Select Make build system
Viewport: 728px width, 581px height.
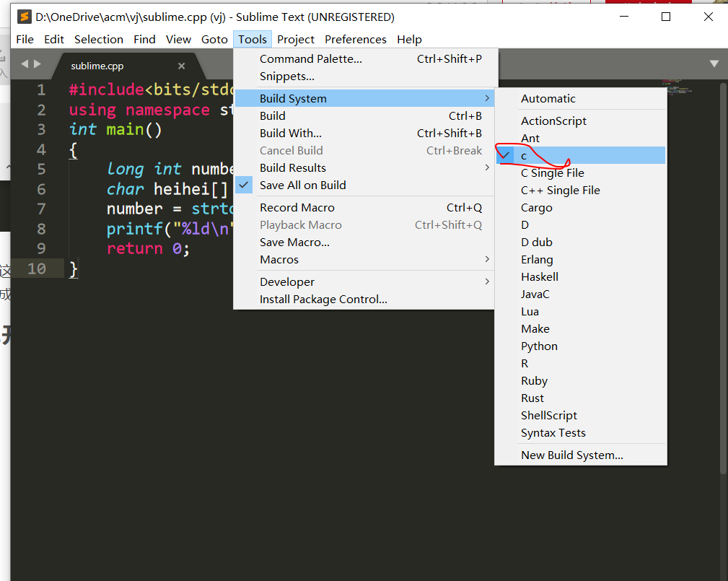click(x=581, y=329)
